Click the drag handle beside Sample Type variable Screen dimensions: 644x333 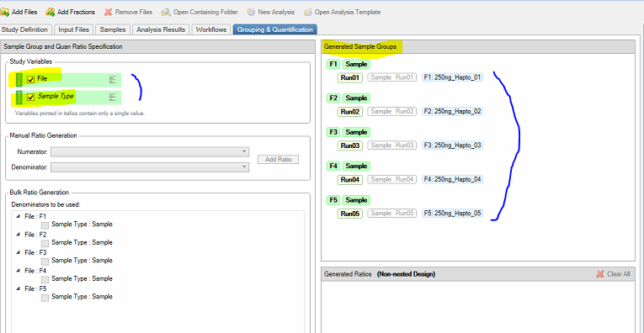[x=18, y=98]
